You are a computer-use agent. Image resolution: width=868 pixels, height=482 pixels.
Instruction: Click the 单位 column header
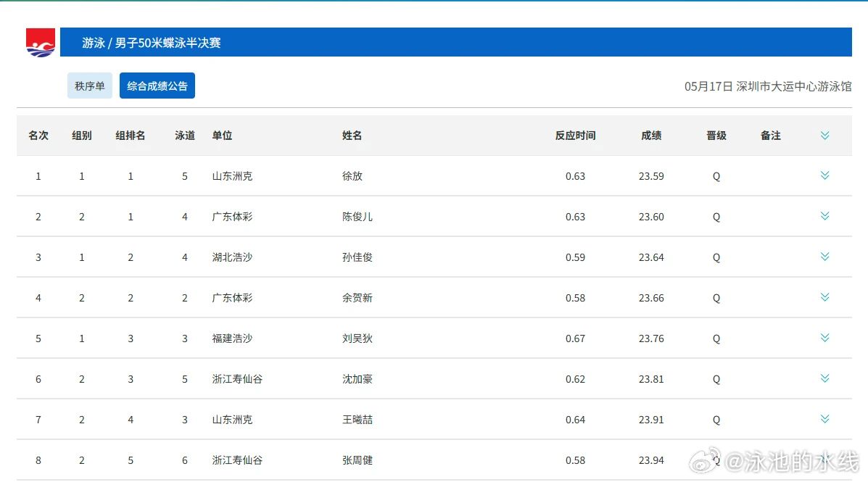[x=222, y=136]
